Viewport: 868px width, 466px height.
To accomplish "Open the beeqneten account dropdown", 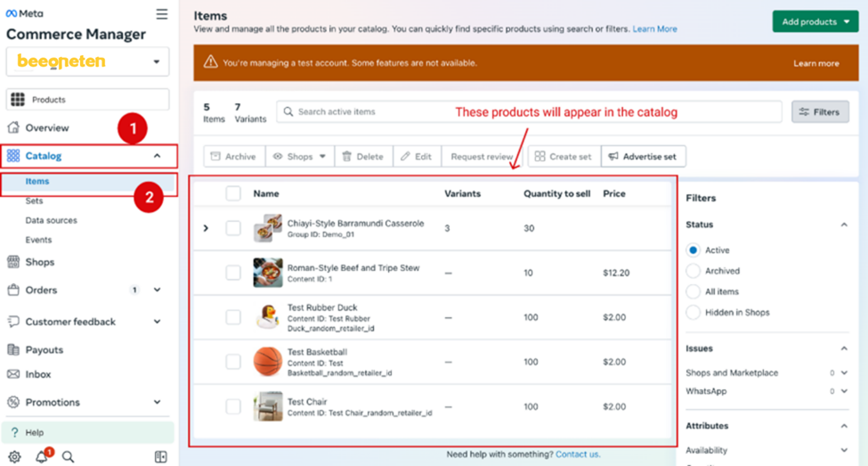I will click(87, 62).
